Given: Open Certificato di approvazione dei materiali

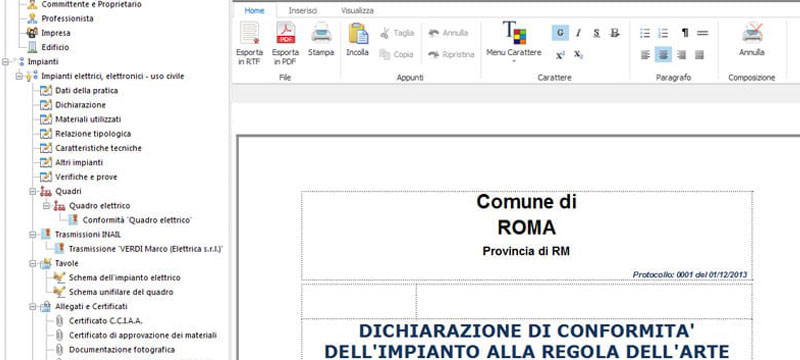Looking at the screenshot, I should point(136,335).
